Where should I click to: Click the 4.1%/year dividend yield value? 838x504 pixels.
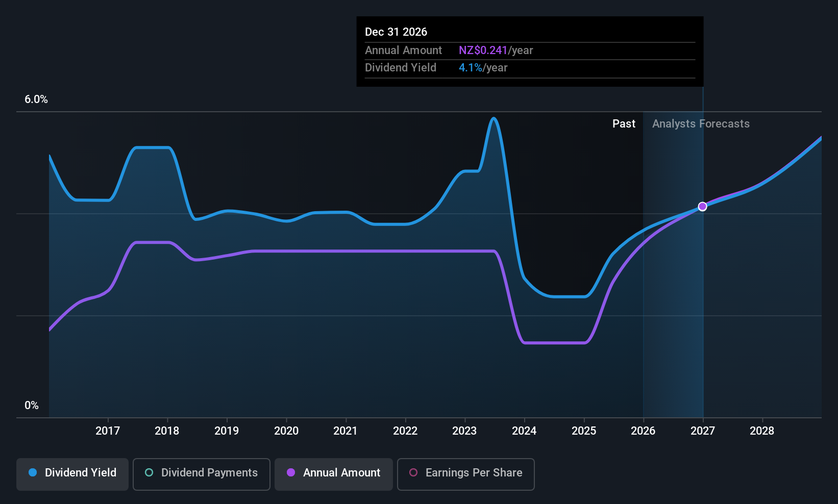click(483, 67)
